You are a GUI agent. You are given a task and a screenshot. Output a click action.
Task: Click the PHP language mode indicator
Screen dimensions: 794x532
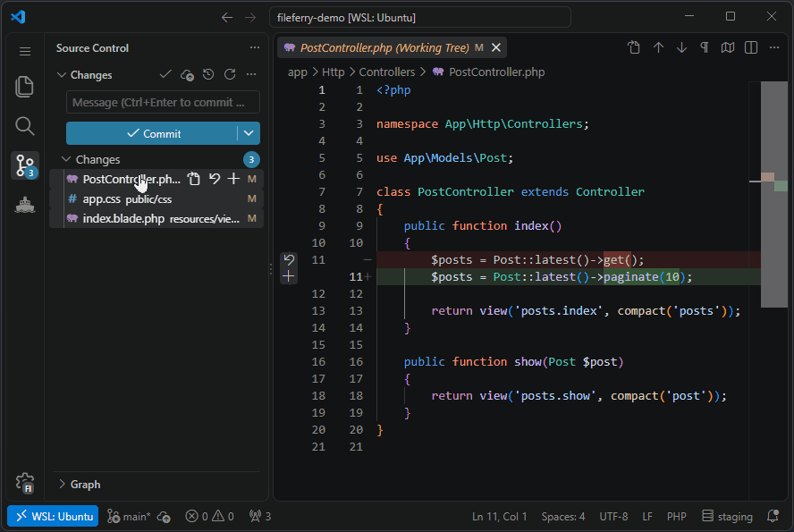(677, 516)
